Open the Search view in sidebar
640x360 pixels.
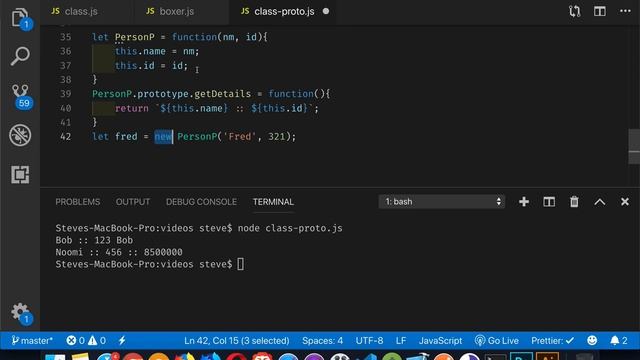click(x=20, y=56)
